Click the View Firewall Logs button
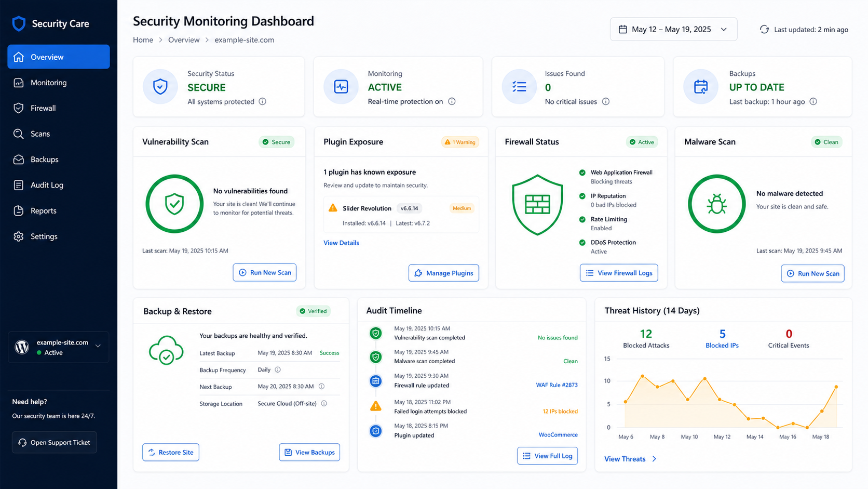Image resolution: width=868 pixels, height=489 pixels. click(619, 273)
